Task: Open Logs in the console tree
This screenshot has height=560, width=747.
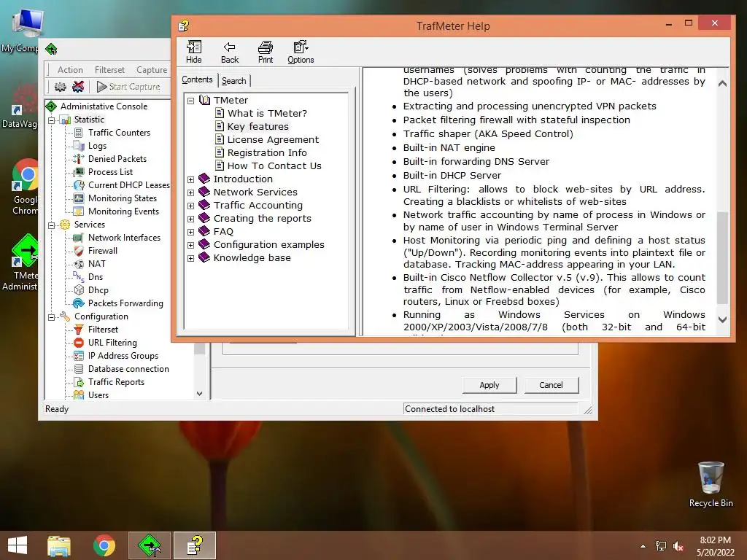Action: (97, 146)
